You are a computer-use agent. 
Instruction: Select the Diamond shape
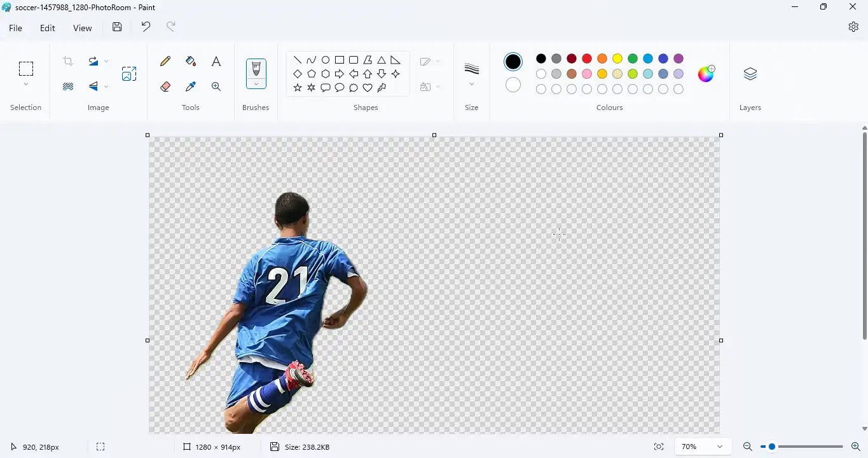coord(298,74)
